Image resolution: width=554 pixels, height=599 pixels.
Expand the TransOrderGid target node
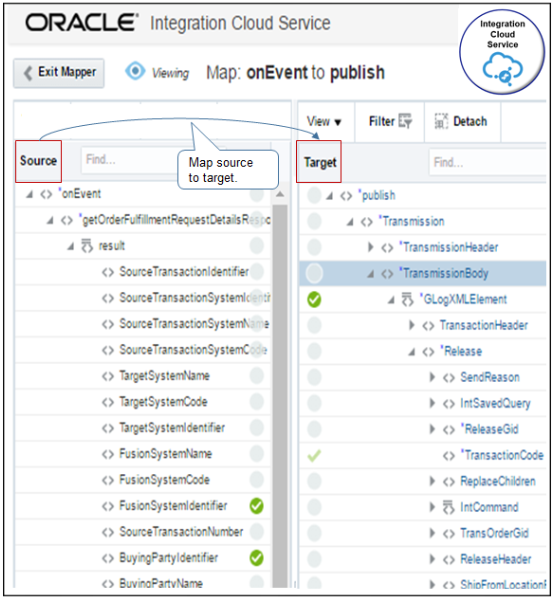[432, 533]
